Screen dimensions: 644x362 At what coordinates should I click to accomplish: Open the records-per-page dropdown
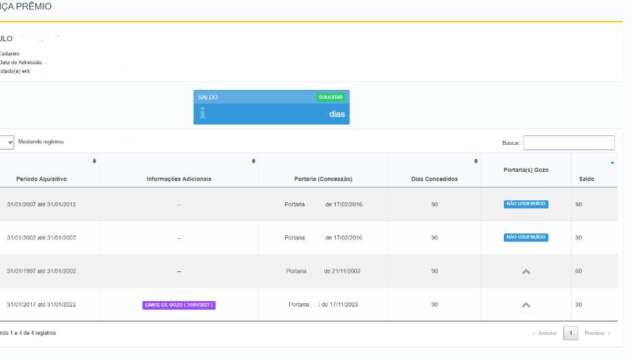pyautogui.click(x=8, y=142)
